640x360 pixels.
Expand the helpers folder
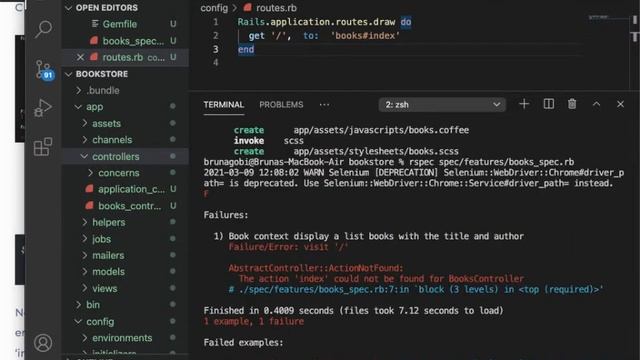click(84, 222)
